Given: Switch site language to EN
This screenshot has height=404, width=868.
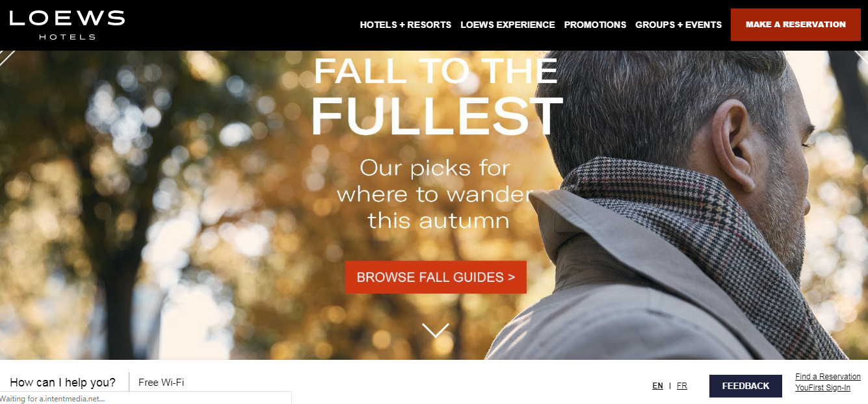Looking at the screenshot, I should coord(658,386).
